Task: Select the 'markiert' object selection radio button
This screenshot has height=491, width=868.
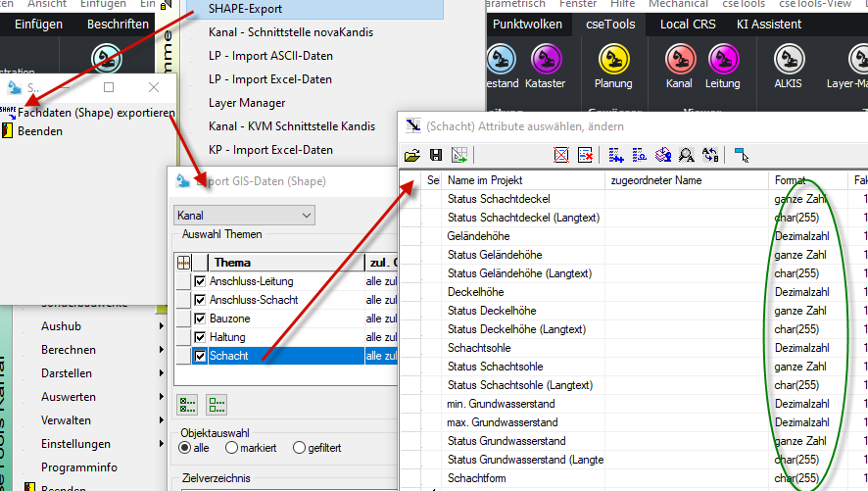Action: [x=231, y=448]
